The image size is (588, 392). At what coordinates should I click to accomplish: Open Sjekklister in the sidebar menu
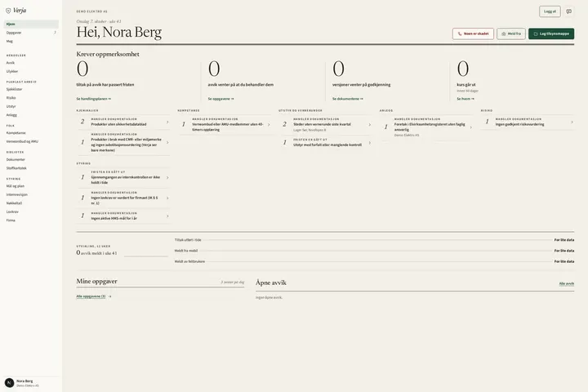pos(14,89)
